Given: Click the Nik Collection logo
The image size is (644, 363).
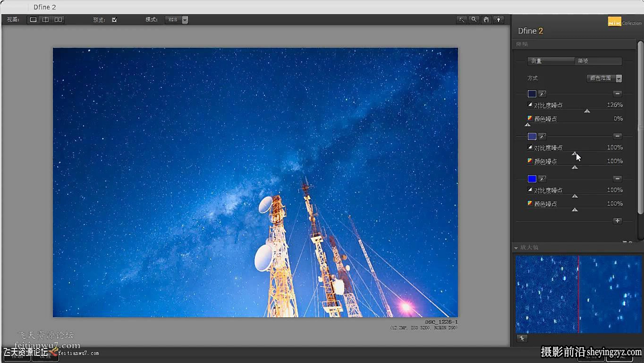Looking at the screenshot, I should (x=625, y=22).
